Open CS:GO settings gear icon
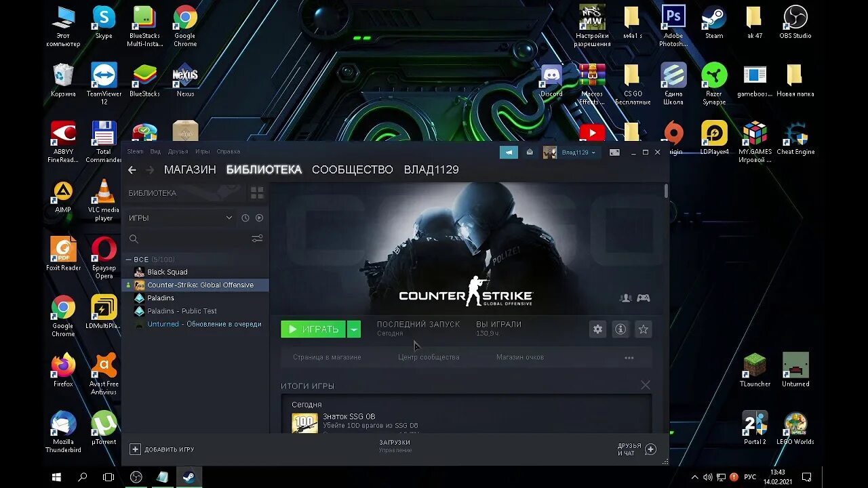The image size is (868, 488). tap(597, 329)
